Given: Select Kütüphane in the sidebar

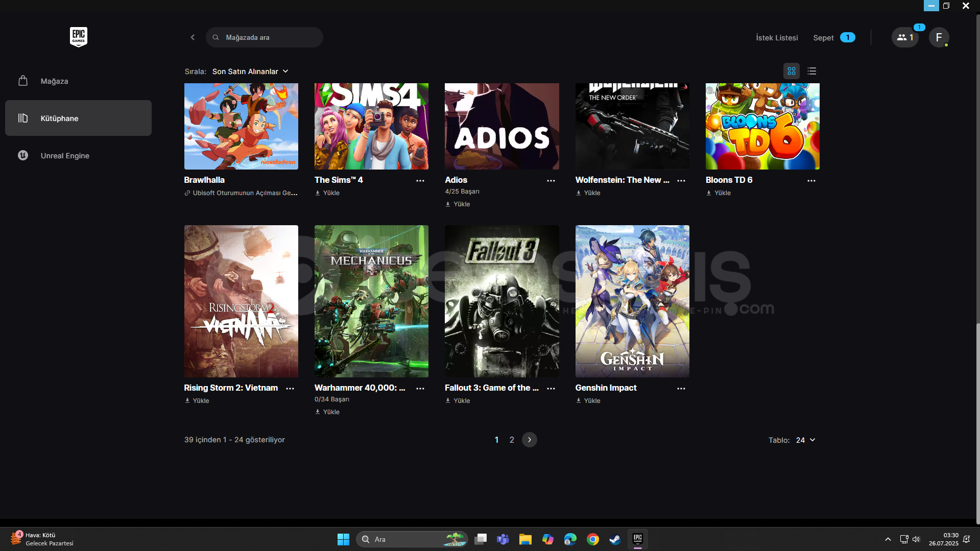Looking at the screenshot, I should pos(78,118).
